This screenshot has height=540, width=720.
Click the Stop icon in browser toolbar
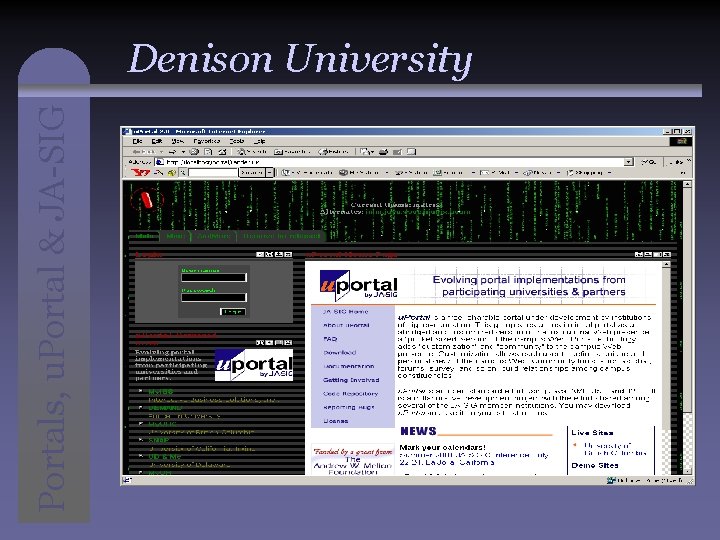click(194, 152)
